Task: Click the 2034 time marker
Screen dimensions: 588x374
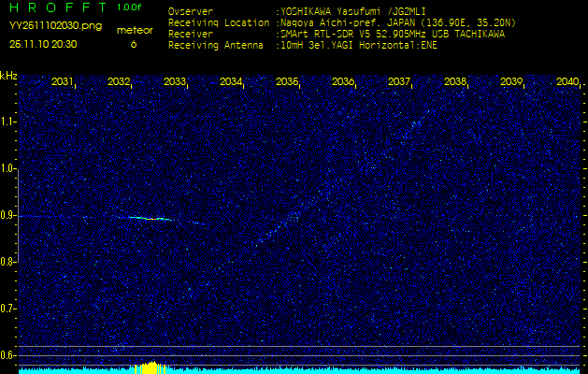Action: 231,81
